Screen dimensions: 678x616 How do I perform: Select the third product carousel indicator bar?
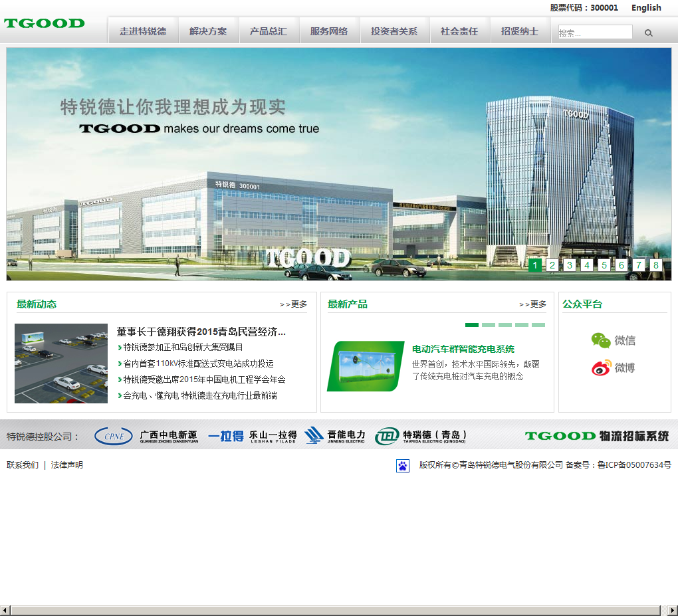coord(505,325)
